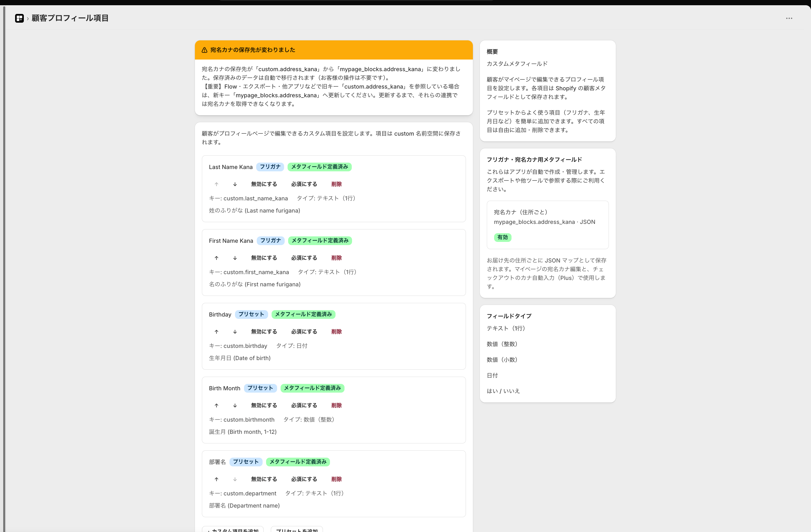Move Birth Month field up
Screen dimensions: 811x532
216,405
